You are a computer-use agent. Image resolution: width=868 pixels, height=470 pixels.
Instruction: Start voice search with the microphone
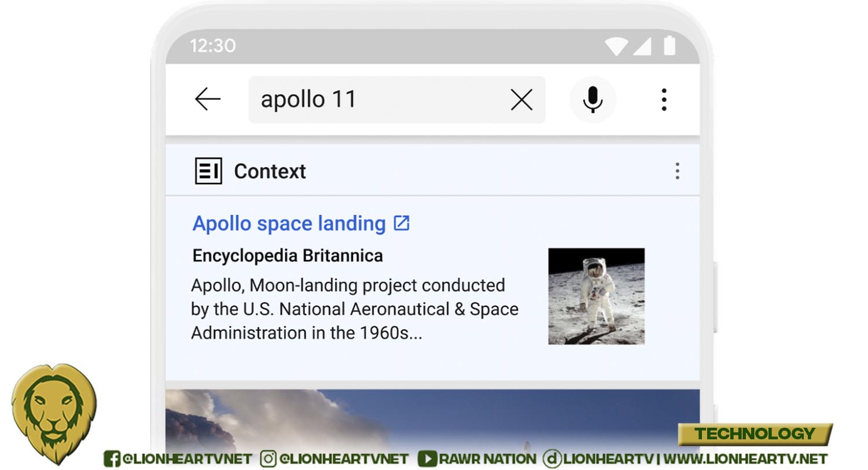[x=593, y=100]
